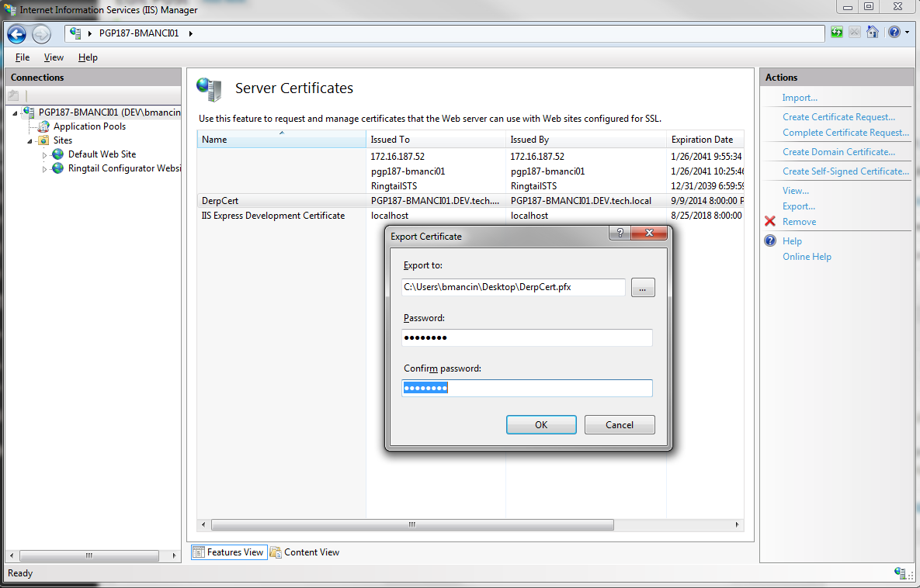Click Create Self-Signed Certificate... link
Screen dimensions: 920x588
coord(845,171)
